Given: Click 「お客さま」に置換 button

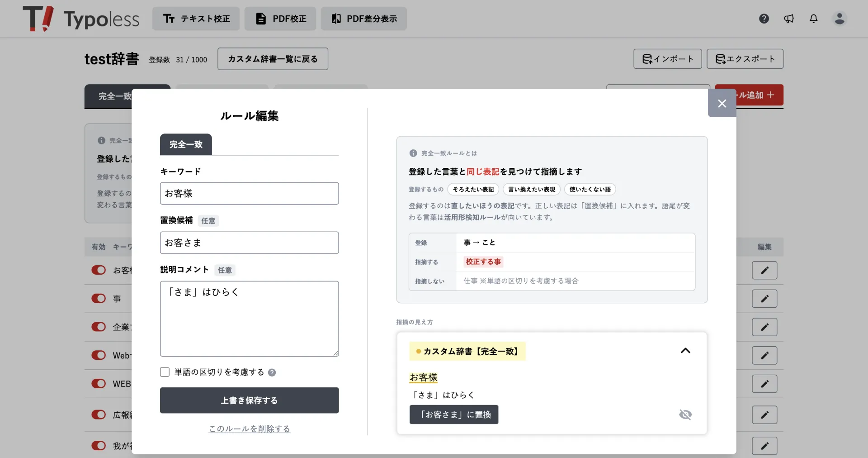Looking at the screenshot, I should pos(454,415).
